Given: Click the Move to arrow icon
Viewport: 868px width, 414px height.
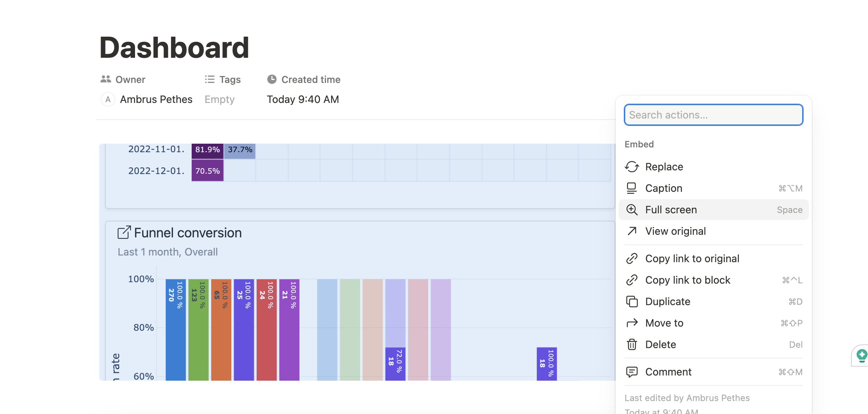Looking at the screenshot, I should pyautogui.click(x=632, y=323).
